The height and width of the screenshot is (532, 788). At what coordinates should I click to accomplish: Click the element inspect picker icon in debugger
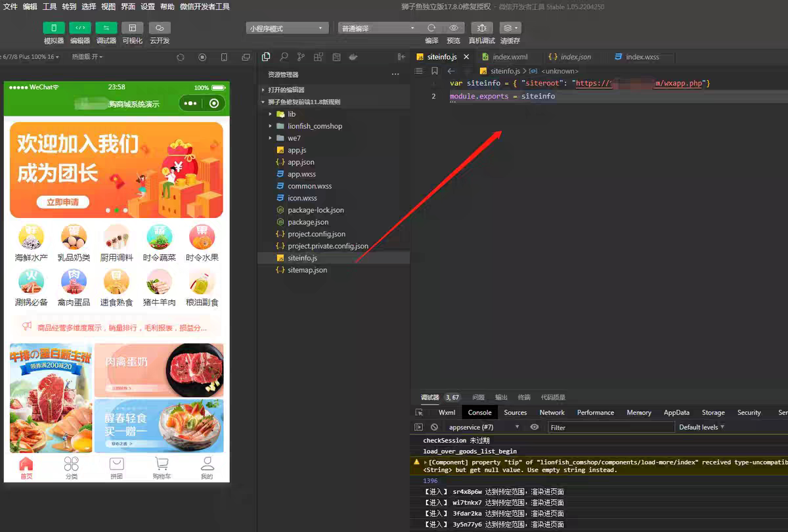(420, 412)
